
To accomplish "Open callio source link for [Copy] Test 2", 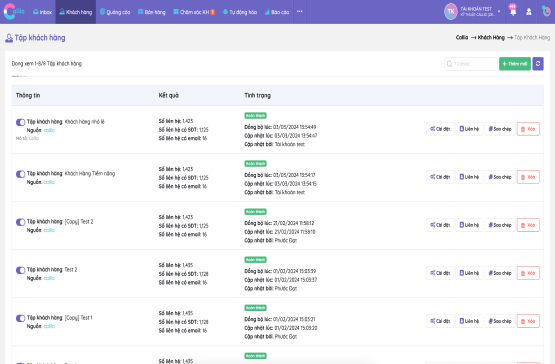I will 49,230.
